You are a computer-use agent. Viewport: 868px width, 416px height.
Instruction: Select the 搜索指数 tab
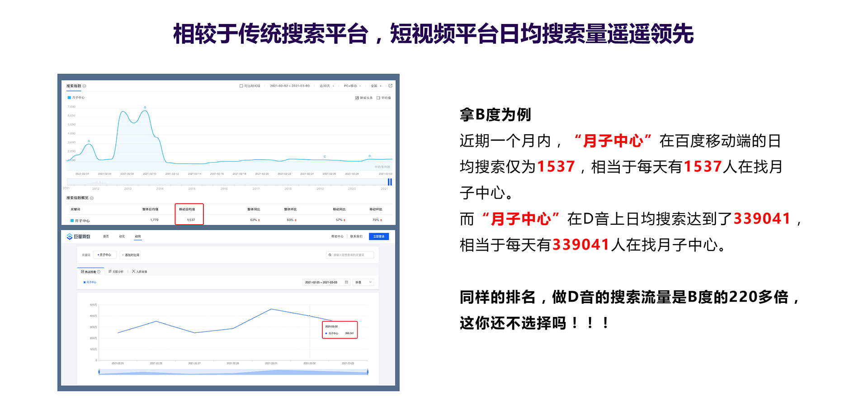tap(74, 86)
